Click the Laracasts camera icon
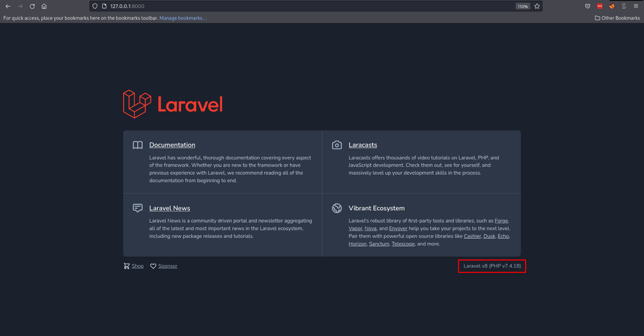Screen dimensions: 644x336 (337, 145)
